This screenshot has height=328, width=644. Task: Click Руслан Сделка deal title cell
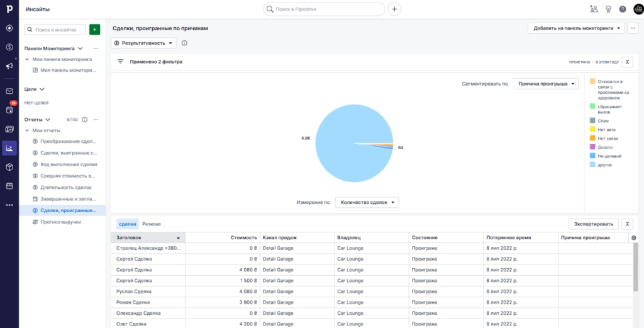tap(148, 291)
